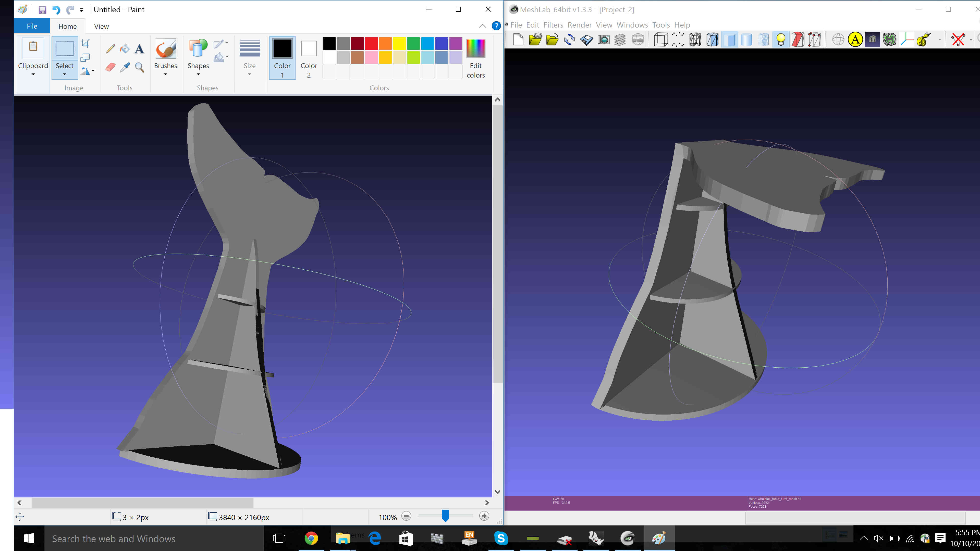The image size is (980, 551).
Task: Click the Color 2 button
Action: 309,58
